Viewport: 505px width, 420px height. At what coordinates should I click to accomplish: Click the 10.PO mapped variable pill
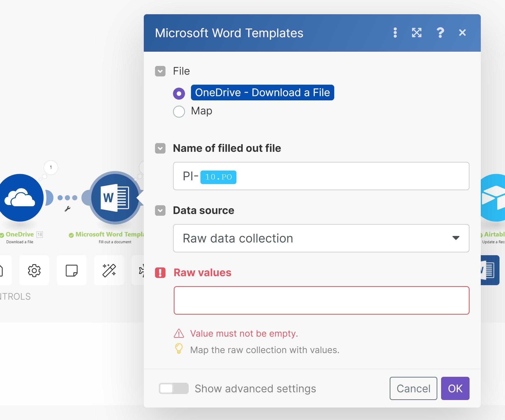pos(218,177)
